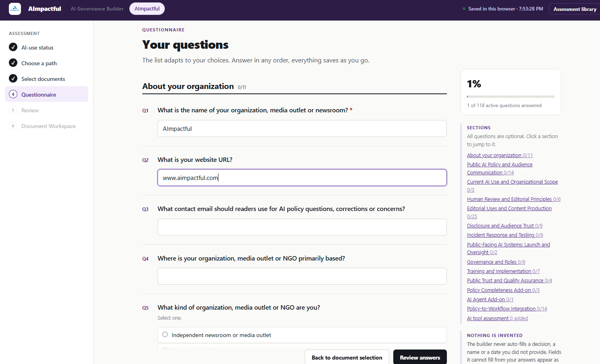Image resolution: width=600 pixels, height=364 pixels.
Task: Select Independent newsroom or media outlet radio
Action: pyautogui.click(x=165, y=335)
